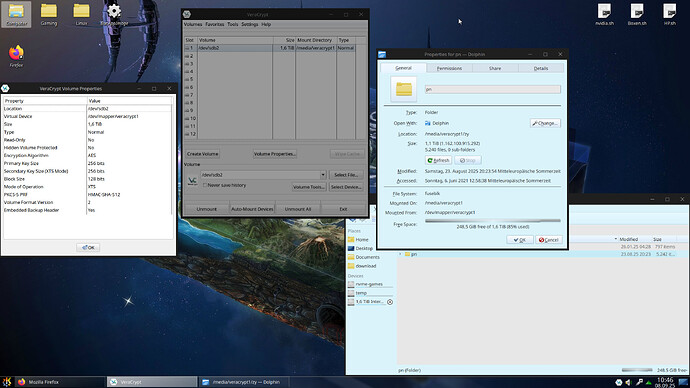Open the Gaming folder on desktop
The image size is (690, 388).
[49, 14]
